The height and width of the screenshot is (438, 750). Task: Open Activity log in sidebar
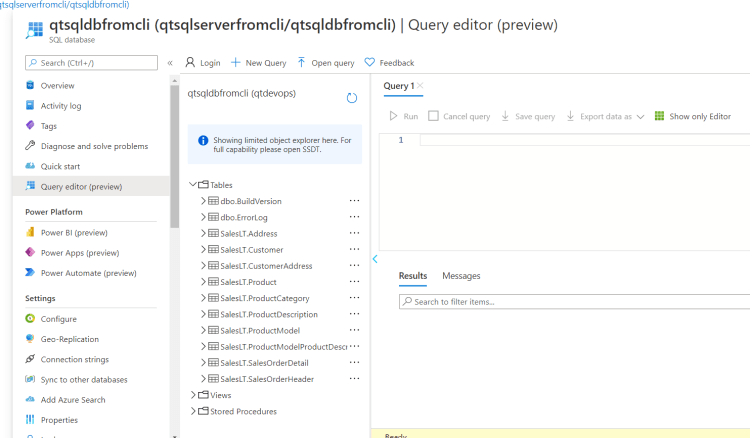tap(53, 106)
